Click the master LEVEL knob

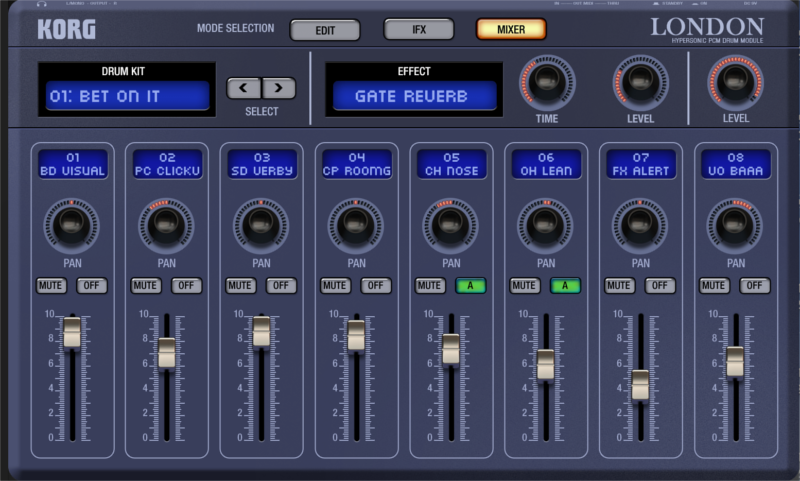coord(735,82)
